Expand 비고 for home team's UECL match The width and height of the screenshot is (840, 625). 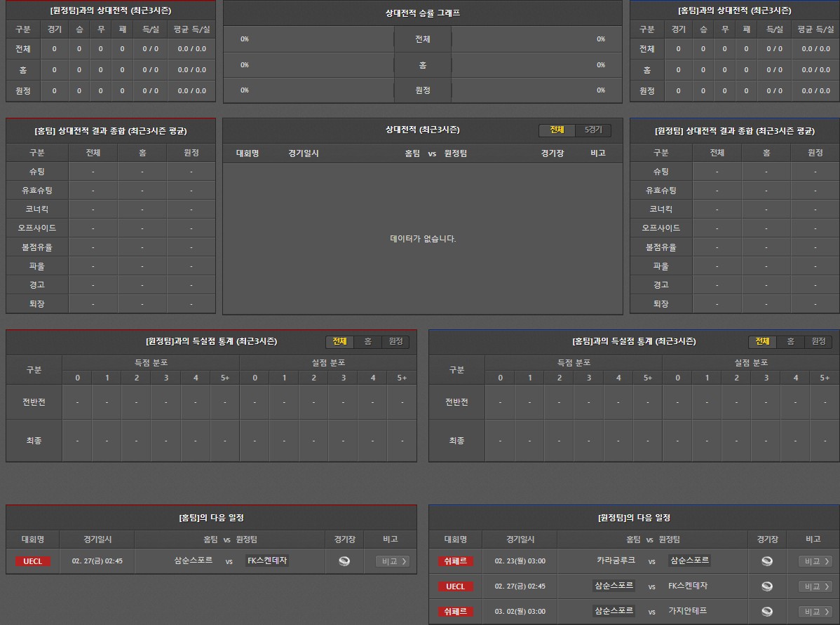pyautogui.click(x=393, y=561)
